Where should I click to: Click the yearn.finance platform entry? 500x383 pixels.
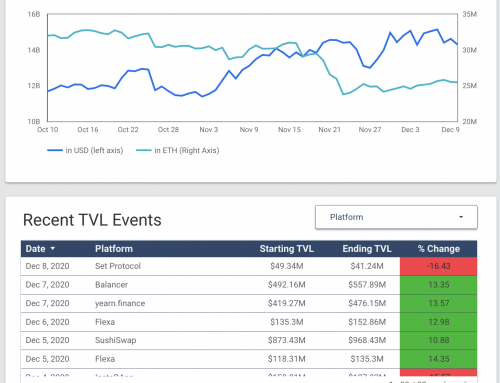120,303
